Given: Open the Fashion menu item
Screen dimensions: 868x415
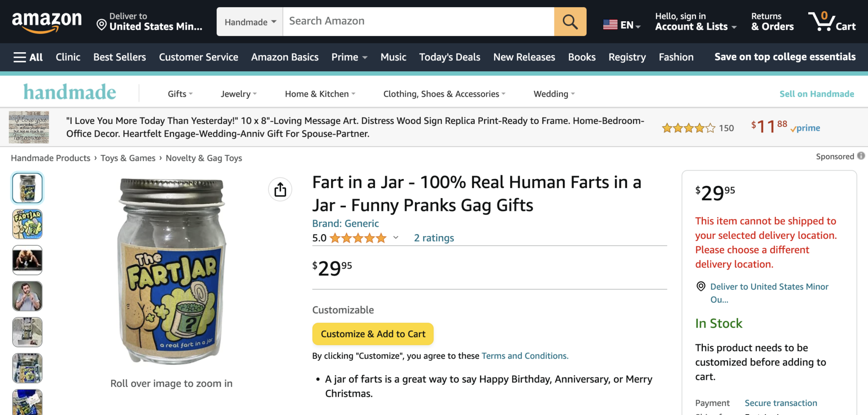Looking at the screenshot, I should 676,57.
